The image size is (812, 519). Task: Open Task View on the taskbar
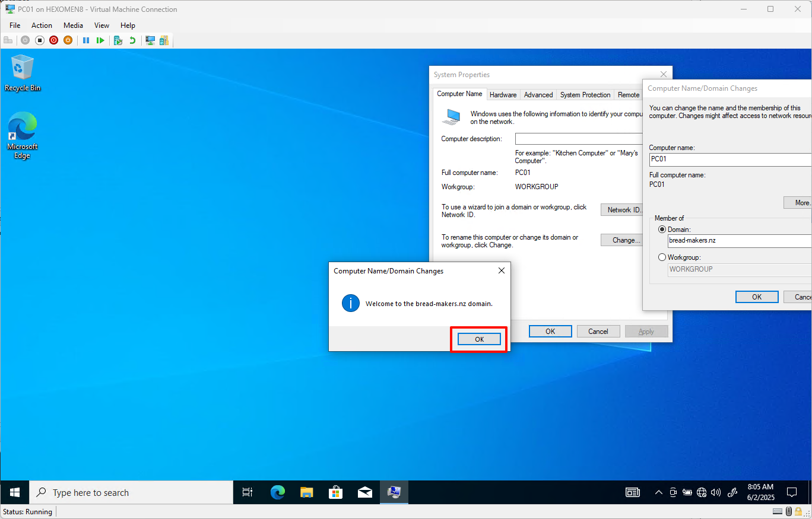pyautogui.click(x=248, y=492)
